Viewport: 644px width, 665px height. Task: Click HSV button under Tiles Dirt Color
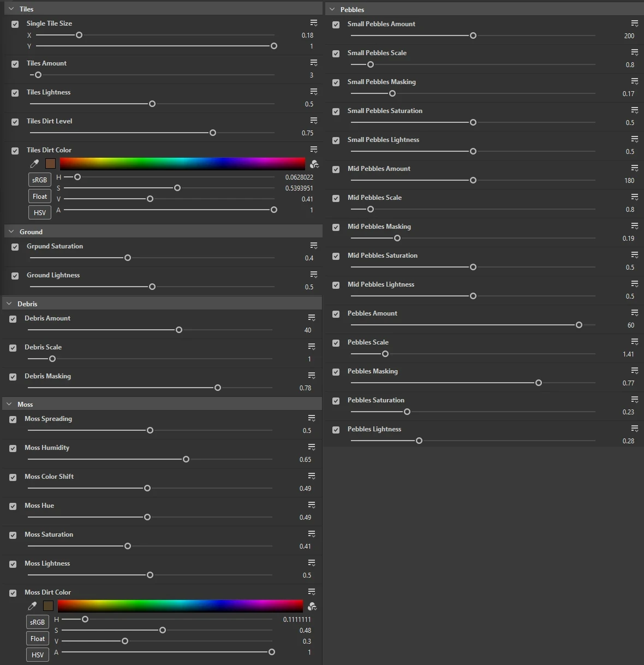coord(40,212)
